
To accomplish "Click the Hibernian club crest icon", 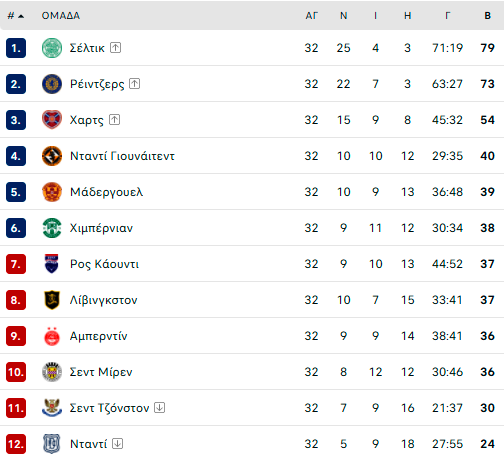I will (52, 228).
